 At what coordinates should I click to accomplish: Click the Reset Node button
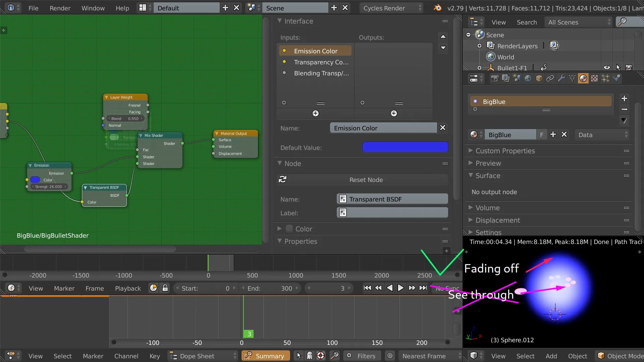366,180
